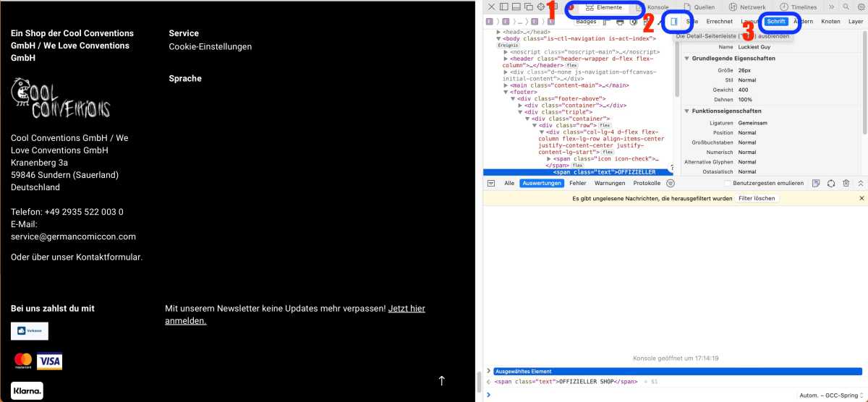Open the Timelines tab
This screenshot has height=402, width=868.
point(798,7)
